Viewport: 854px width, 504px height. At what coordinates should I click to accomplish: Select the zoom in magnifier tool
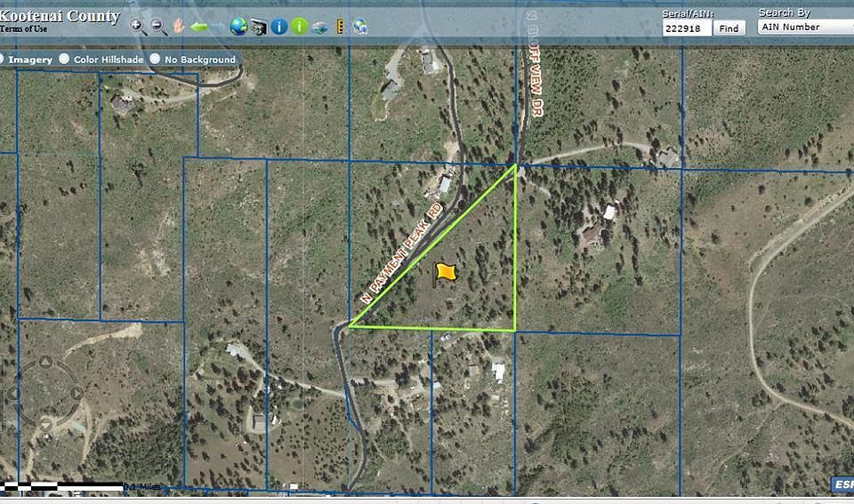coord(138,27)
